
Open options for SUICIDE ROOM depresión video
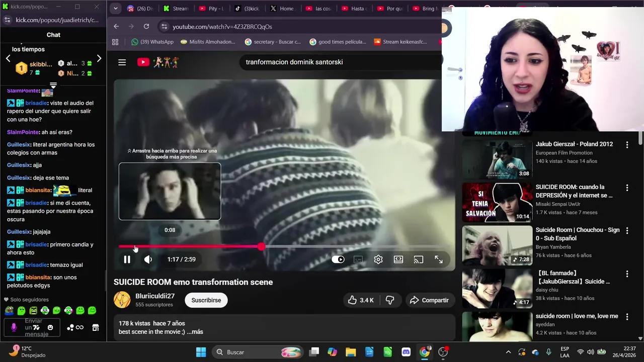(x=627, y=188)
